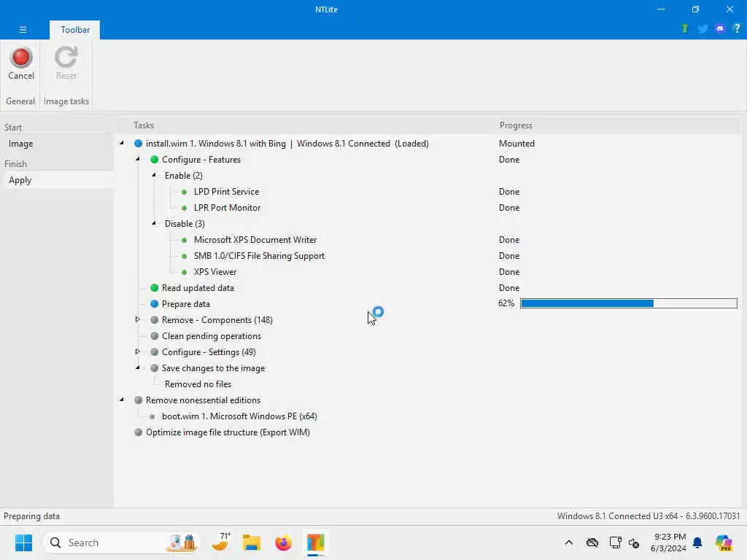Viewport: 747px width, 560px height.
Task: Click the green update arrow icon
Action: pyautogui.click(x=684, y=28)
